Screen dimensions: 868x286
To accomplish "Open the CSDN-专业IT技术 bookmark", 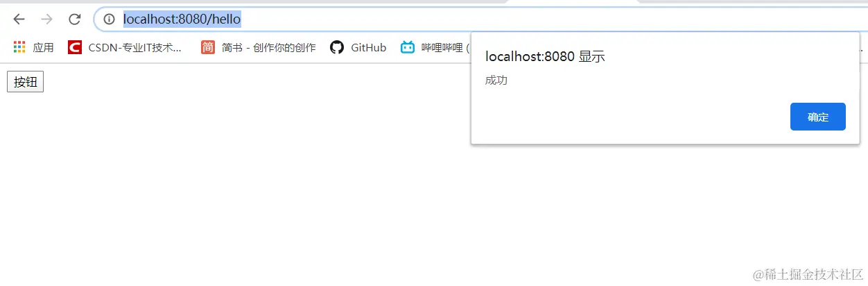I will 135,47.
